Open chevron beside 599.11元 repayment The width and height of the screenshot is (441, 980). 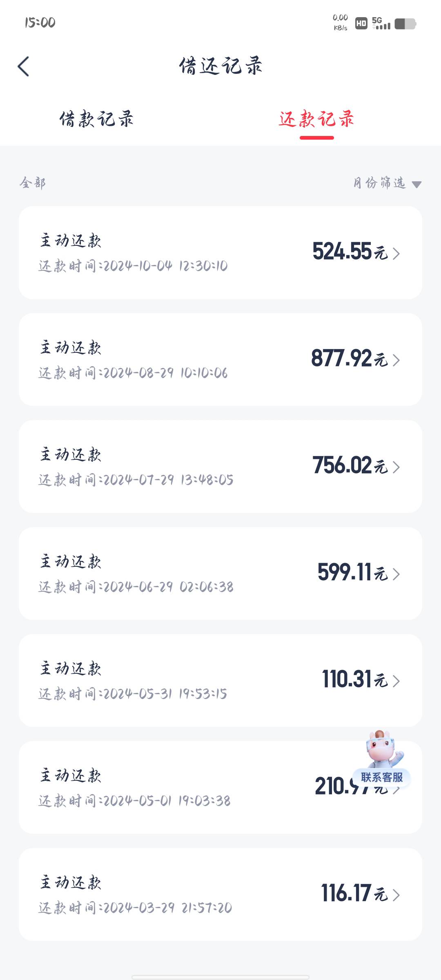(396, 574)
